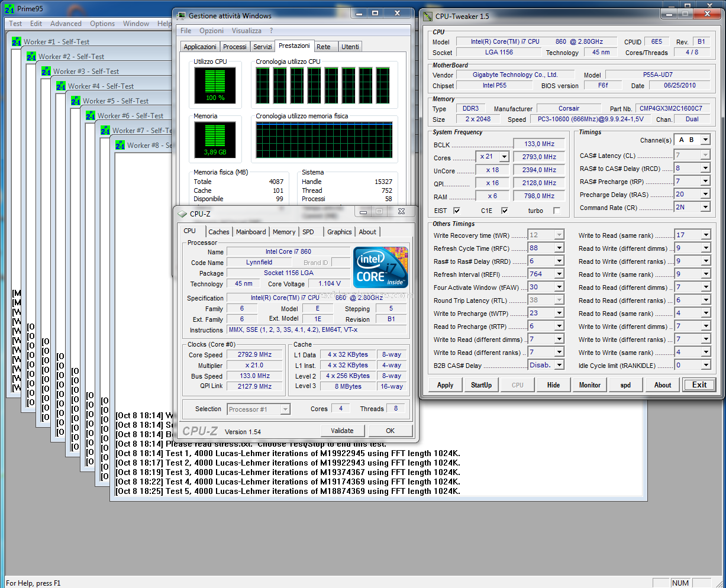Switch to the Applicazioni tab
Screen dimensions: 726x588
[x=200, y=47]
